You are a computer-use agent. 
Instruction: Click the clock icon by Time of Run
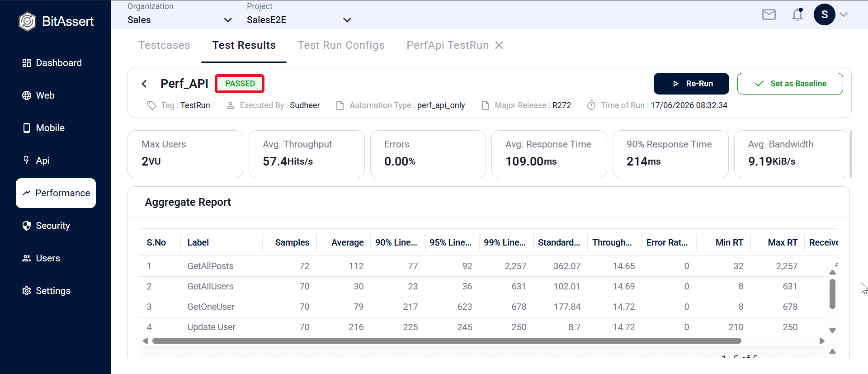(591, 105)
